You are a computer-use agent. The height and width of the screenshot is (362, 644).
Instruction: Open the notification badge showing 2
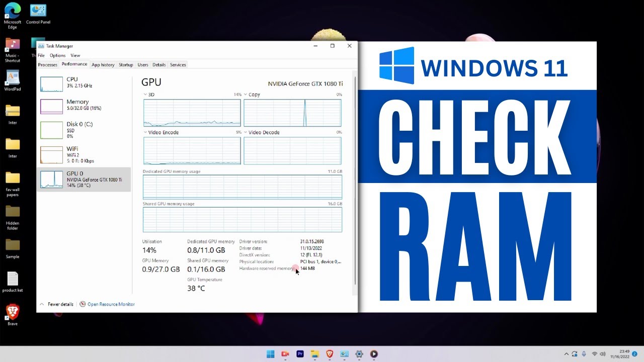click(x=635, y=354)
